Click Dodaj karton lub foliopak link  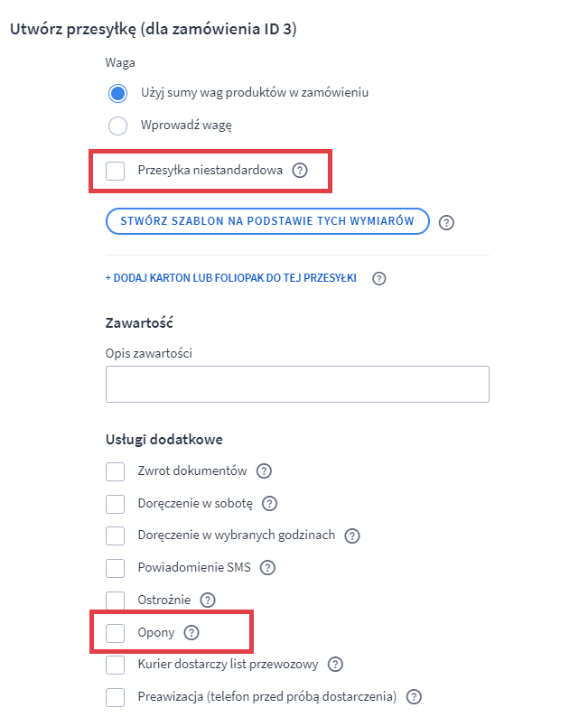point(231,278)
